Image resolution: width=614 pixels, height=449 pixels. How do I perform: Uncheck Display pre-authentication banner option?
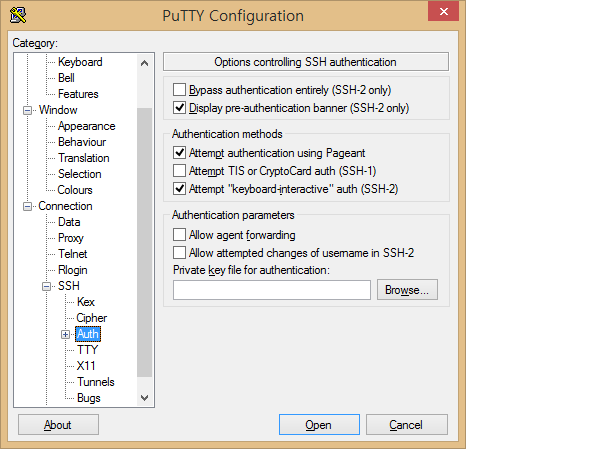click(x=179, y=108)
